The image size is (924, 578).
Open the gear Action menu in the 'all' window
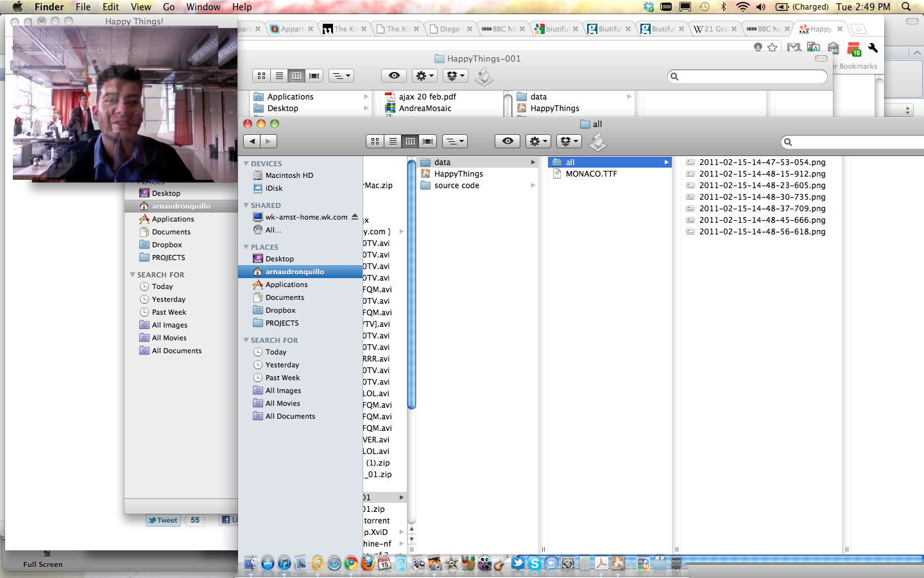point(538,141)
